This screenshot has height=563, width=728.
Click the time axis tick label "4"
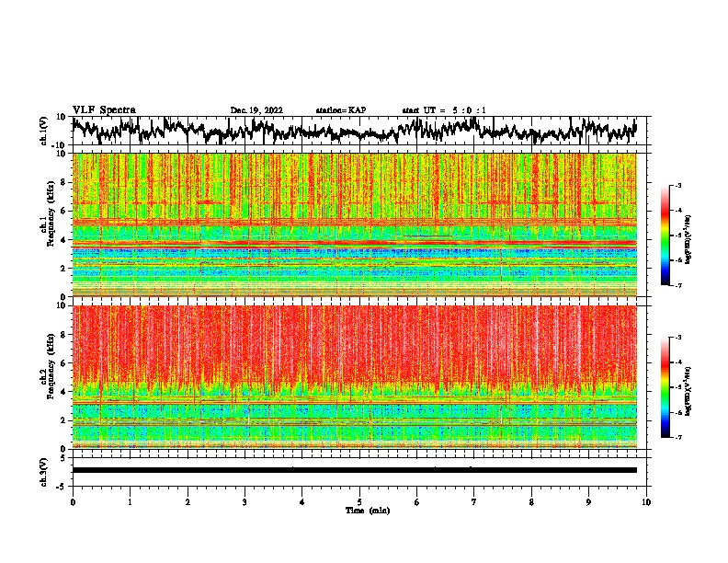pyautogui.click(x=302, y=502)
